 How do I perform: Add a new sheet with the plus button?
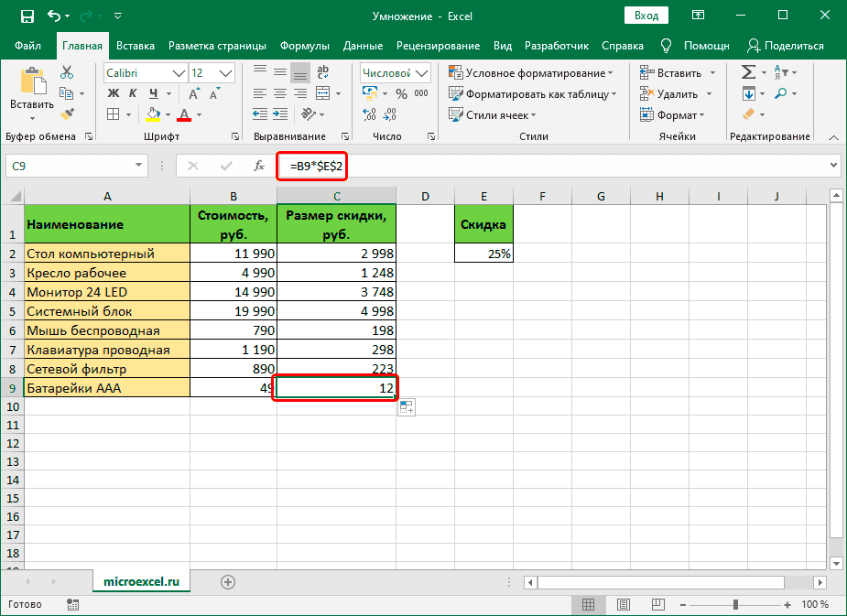[227, 581]
